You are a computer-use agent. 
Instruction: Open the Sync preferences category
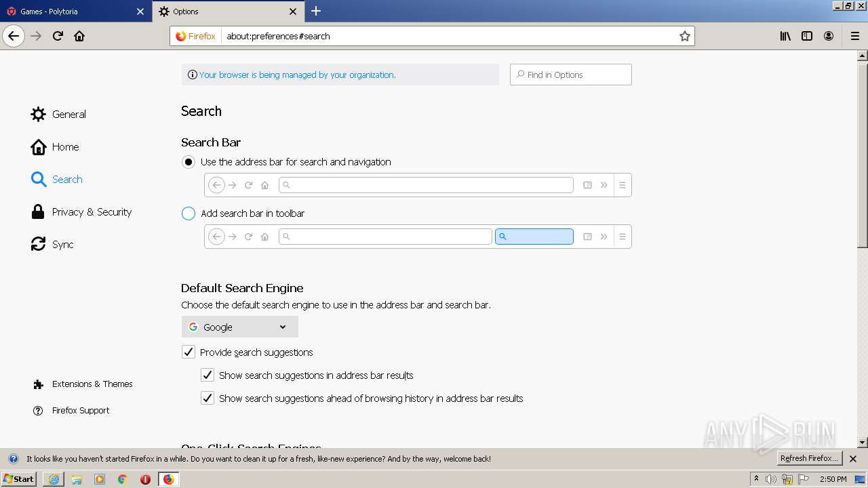[x=52, y=244]
